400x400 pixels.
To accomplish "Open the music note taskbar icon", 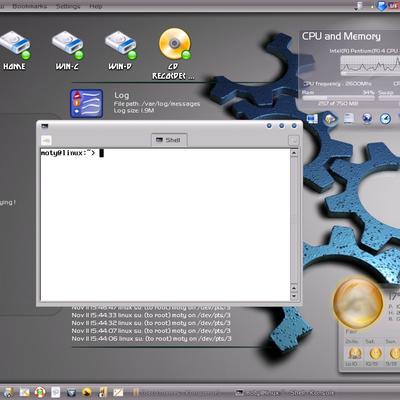I will click(x=103, y=392).
